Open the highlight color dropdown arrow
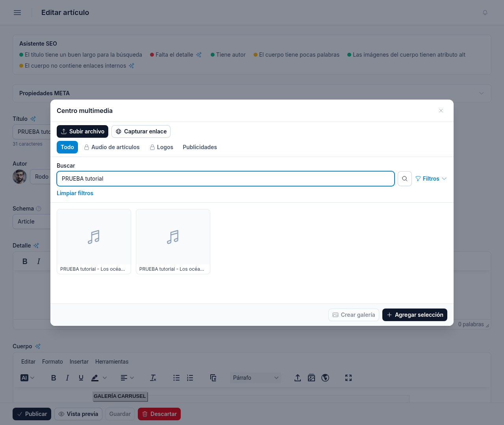Screen dimensions: 504x425 tap(105, 378)
